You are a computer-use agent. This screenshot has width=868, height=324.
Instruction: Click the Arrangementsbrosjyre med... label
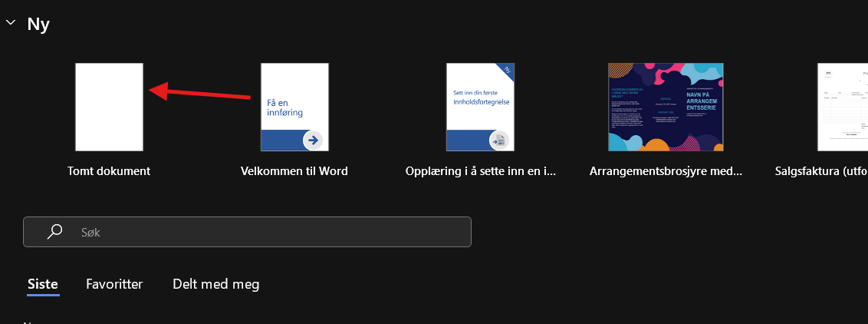pyautogui.click(x=666, y=171)
